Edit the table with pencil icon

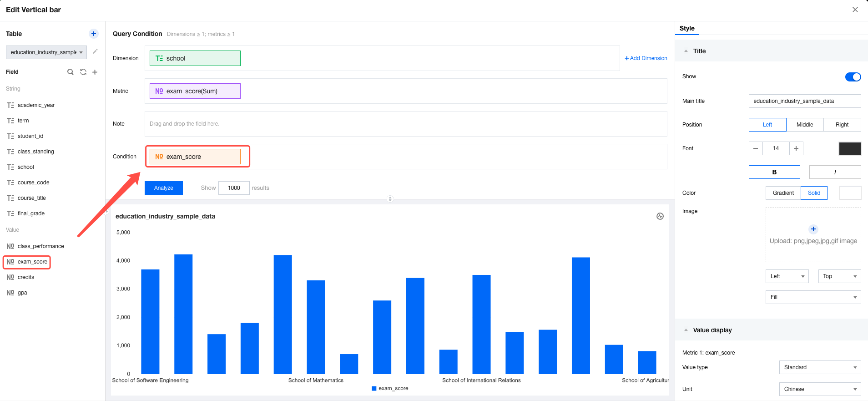pos(95,51)
